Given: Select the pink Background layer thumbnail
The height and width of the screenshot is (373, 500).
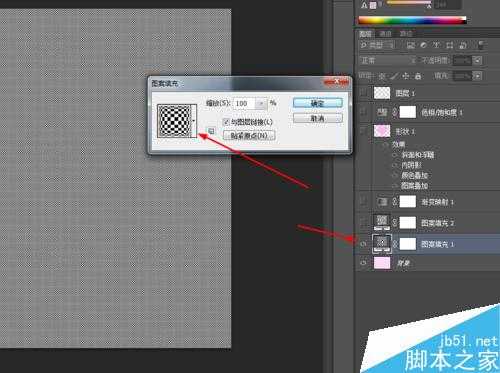Looking at the screenshot, I should pyautogui.click(x=382, y=263).
